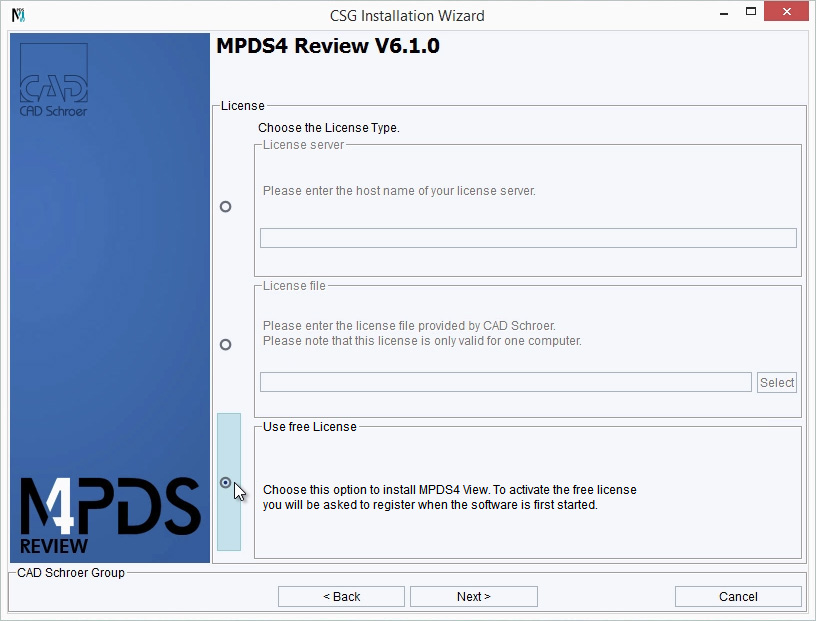Select the License file radio button

[x=225, y=345]
